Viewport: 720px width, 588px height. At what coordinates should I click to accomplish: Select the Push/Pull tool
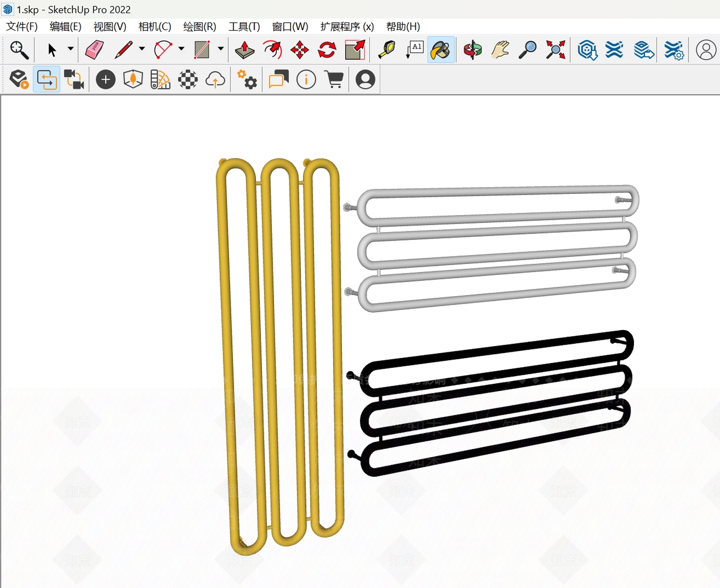coord(245,50)
